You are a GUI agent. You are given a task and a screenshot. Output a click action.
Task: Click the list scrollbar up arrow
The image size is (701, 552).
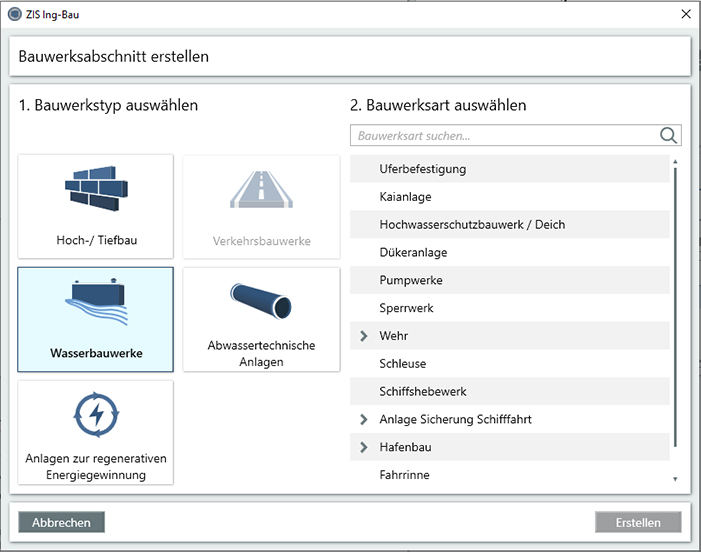click(x=675, y=161)
